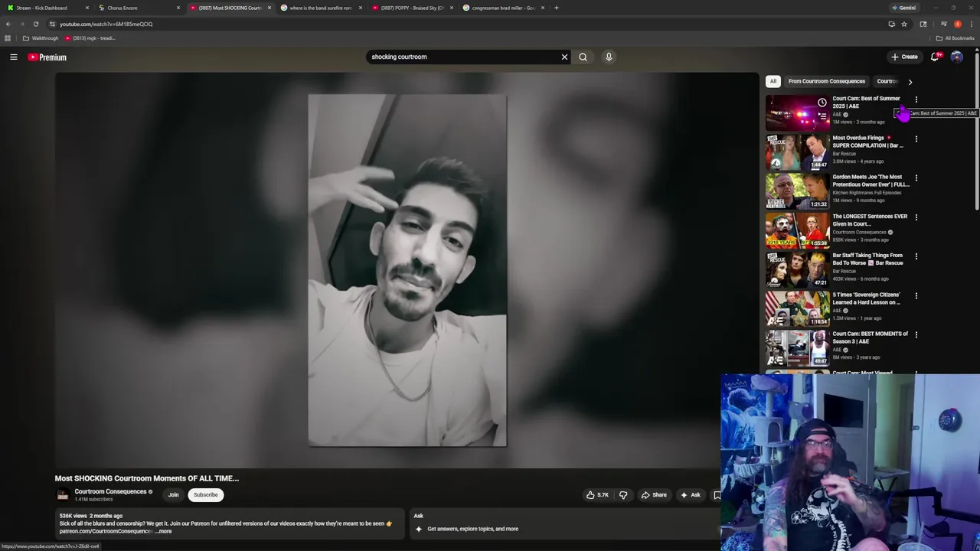Open options for Court Cam Best of Summer
This screenshot has width=980, height=551.
916,99
